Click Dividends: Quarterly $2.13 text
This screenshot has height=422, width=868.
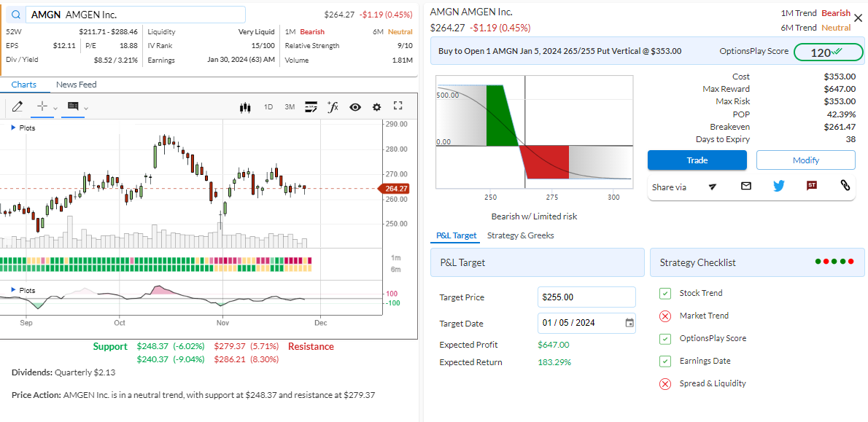(x=63, y=372)
